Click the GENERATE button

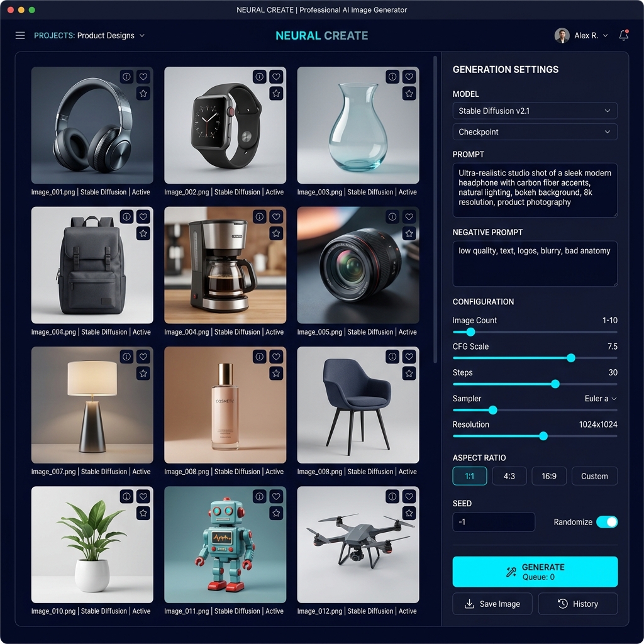(x=535, y=572)
